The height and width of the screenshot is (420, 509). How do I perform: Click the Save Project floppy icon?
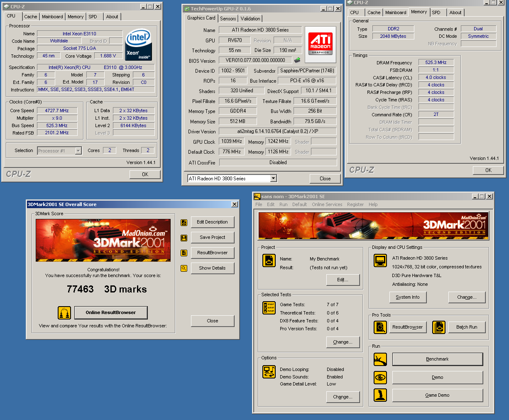184,238
